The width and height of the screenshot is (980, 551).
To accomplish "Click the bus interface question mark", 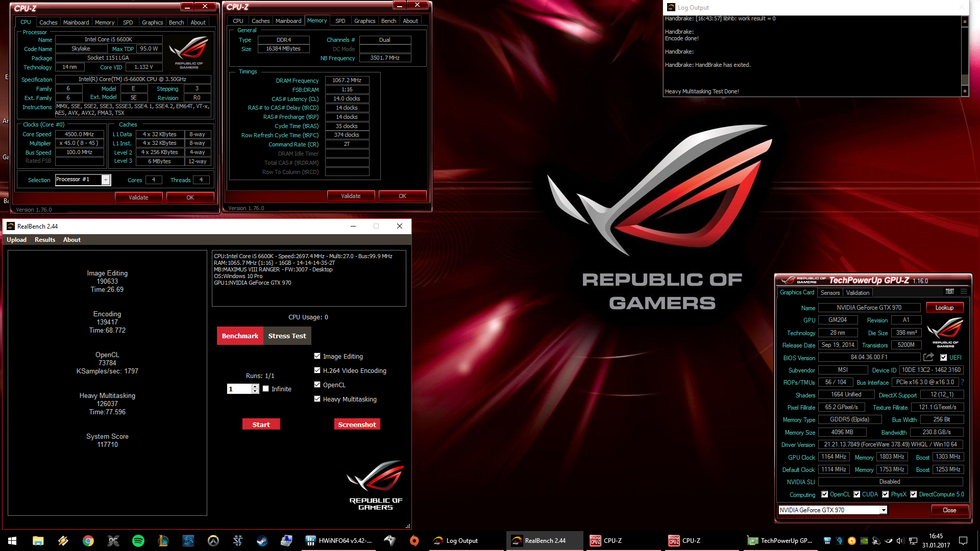I will pyautogui.click(x=962, y=382).
